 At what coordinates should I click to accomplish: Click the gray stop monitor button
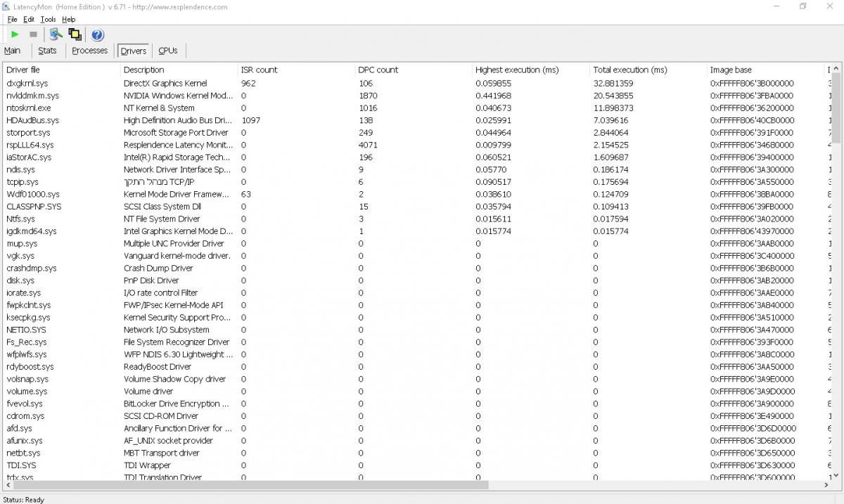(33, 34)
